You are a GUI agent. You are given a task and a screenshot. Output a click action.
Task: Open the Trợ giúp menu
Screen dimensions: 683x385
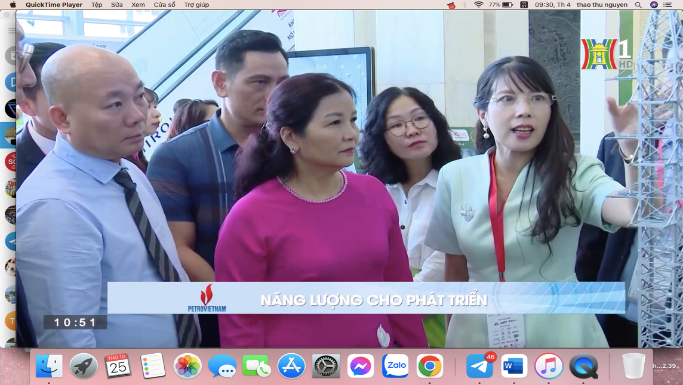(196, 5)
